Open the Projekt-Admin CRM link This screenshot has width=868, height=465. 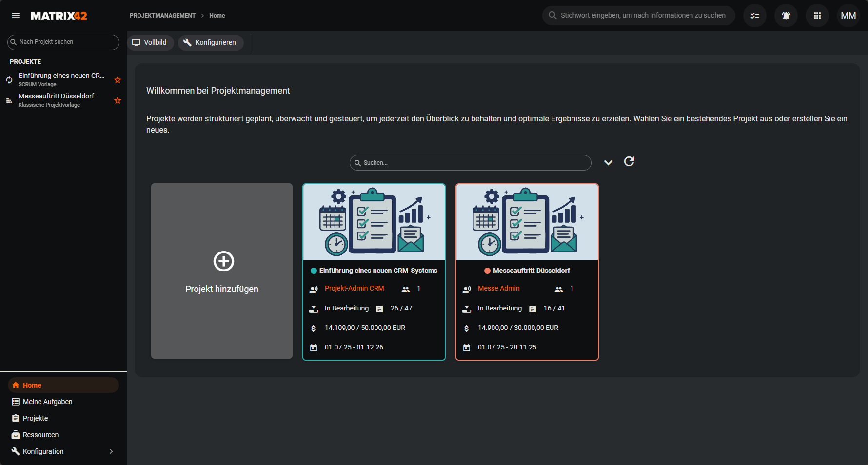click(x=354, y=288)
